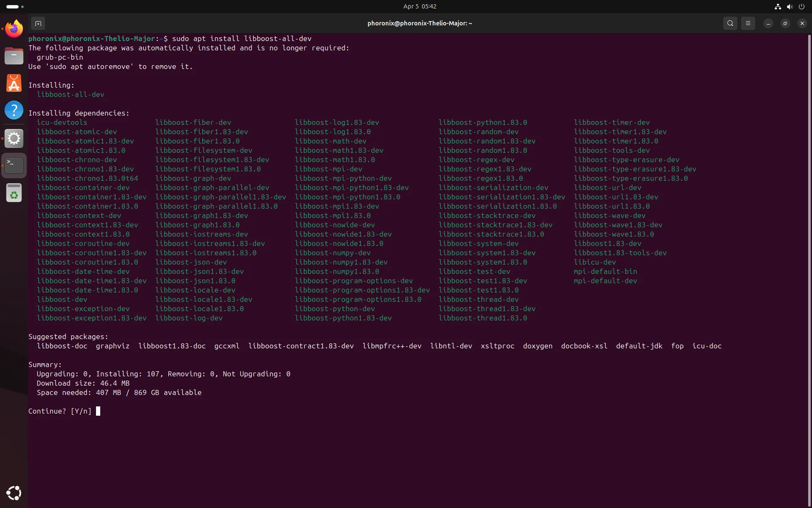
Task: Show applications via Ubuntu logo
Action: [x=14, y=493]
